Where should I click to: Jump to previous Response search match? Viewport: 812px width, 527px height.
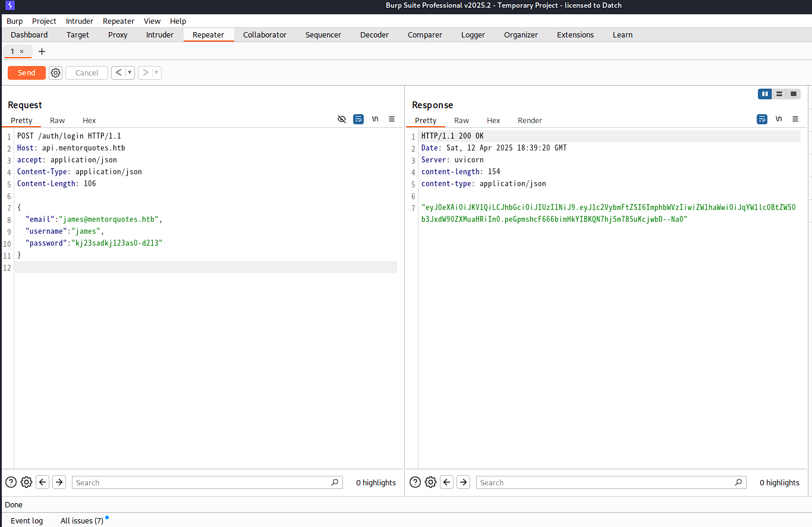pyautogui.click(x=447, y=482)
